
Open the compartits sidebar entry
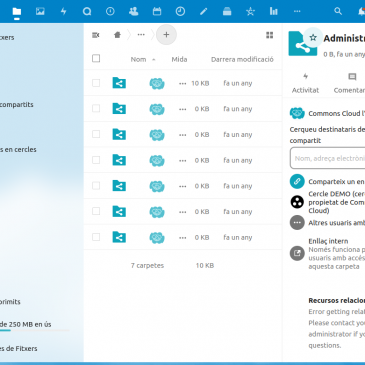(17, 105)
